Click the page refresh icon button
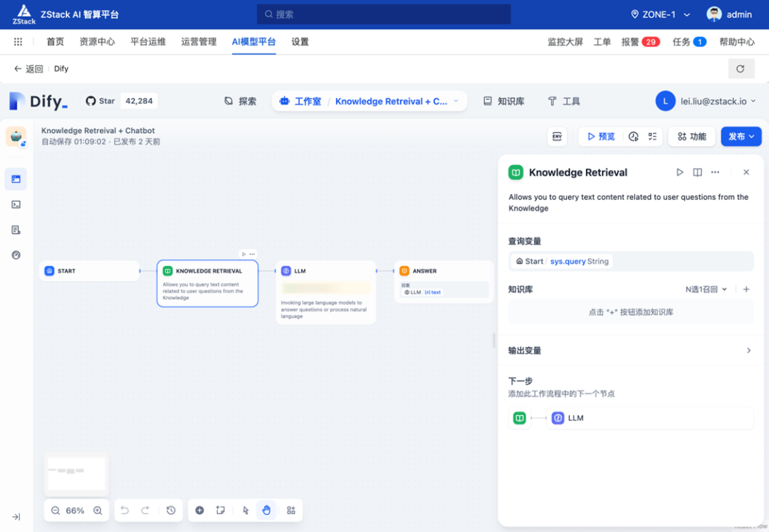 [741, 68]
